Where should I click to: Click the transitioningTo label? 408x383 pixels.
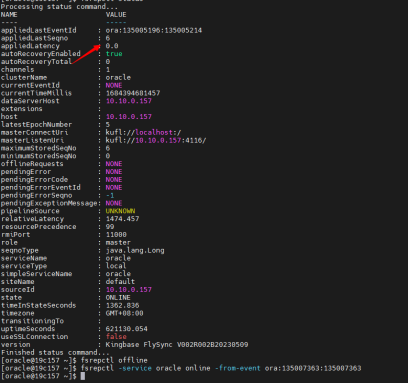pos(32,321)
